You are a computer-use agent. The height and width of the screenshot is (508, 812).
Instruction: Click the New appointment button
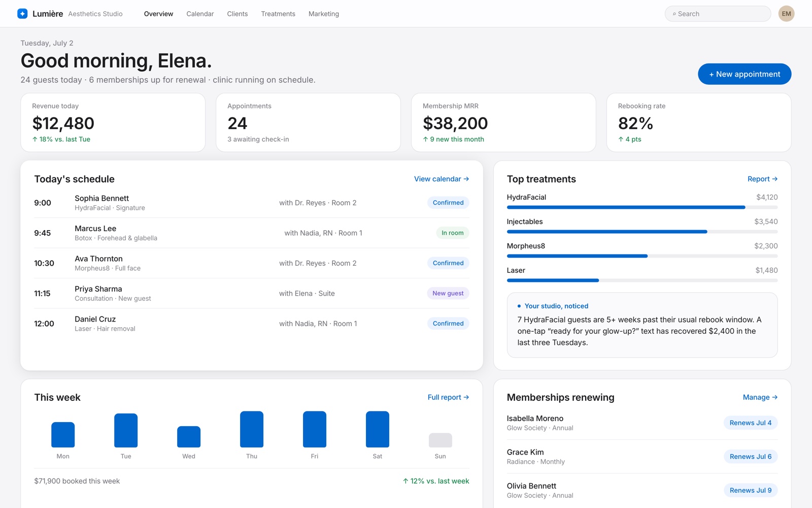coord(745,74)
